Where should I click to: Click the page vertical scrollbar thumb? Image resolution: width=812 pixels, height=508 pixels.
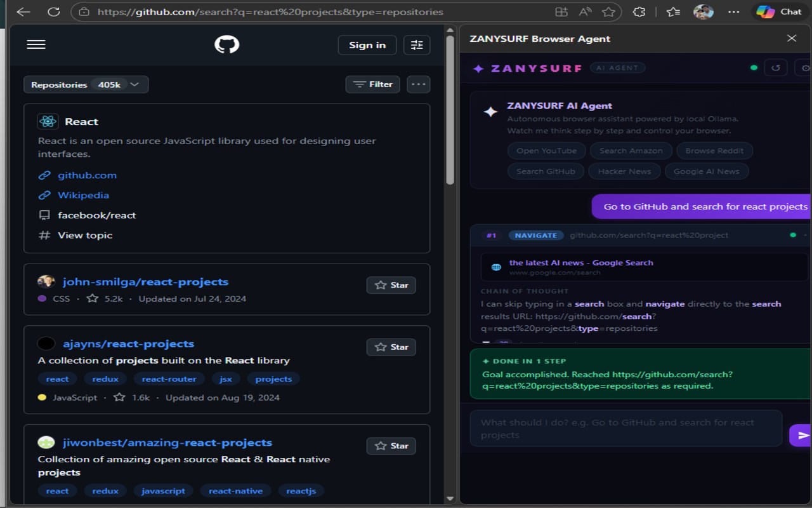pos(450,110)
